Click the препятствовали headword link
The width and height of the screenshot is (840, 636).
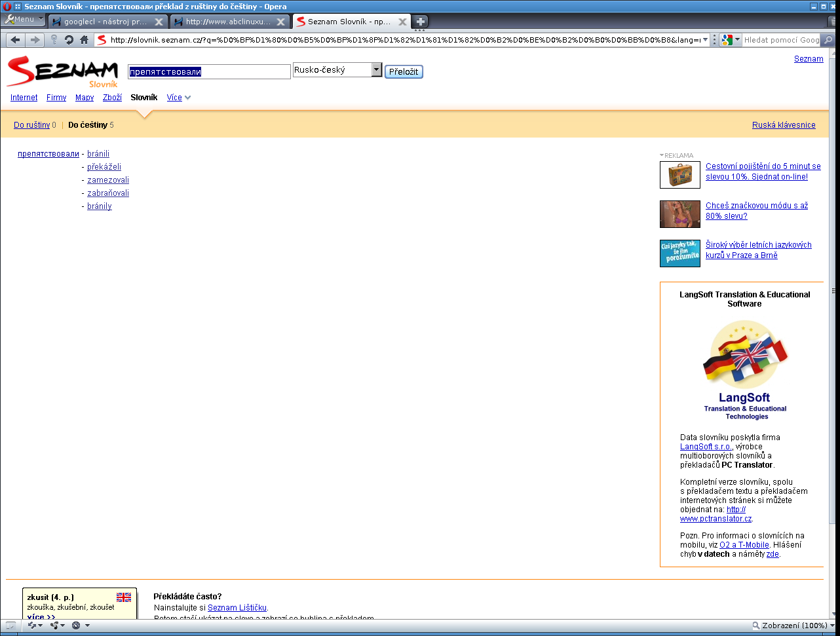coord(48,154)
